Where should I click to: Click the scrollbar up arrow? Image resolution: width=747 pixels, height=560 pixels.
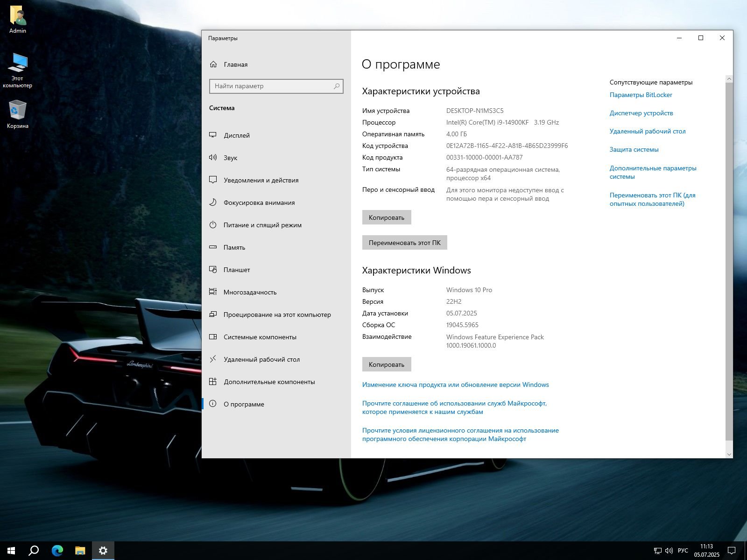click(729, 79)
